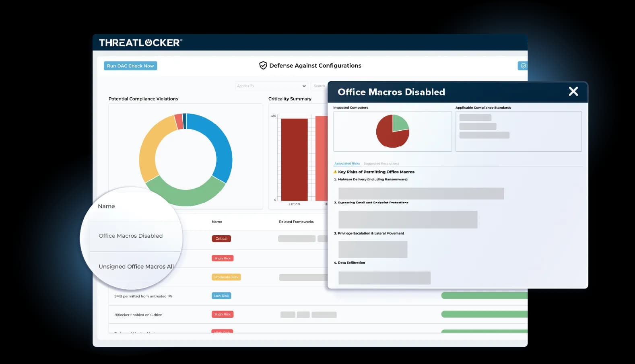Click the Potential Compliance Violations title
This screenshot has height=364, width=635.
click(x=143, y=99)
